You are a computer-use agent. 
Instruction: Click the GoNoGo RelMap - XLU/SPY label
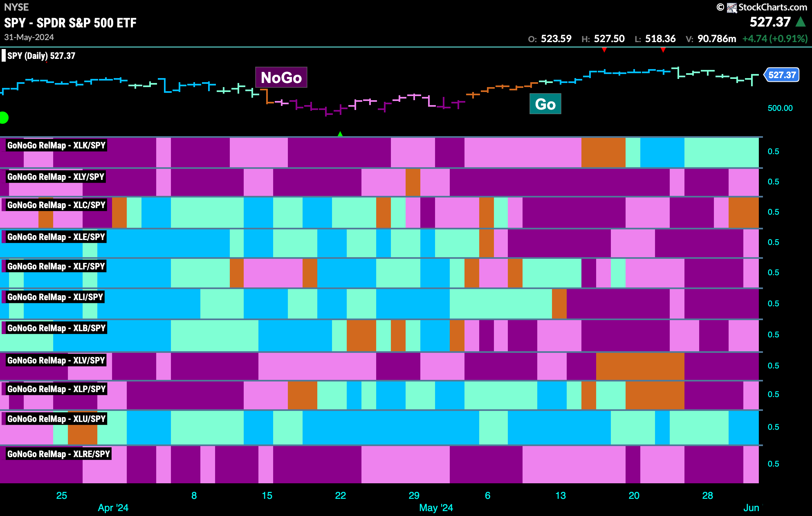coord(56,419)
